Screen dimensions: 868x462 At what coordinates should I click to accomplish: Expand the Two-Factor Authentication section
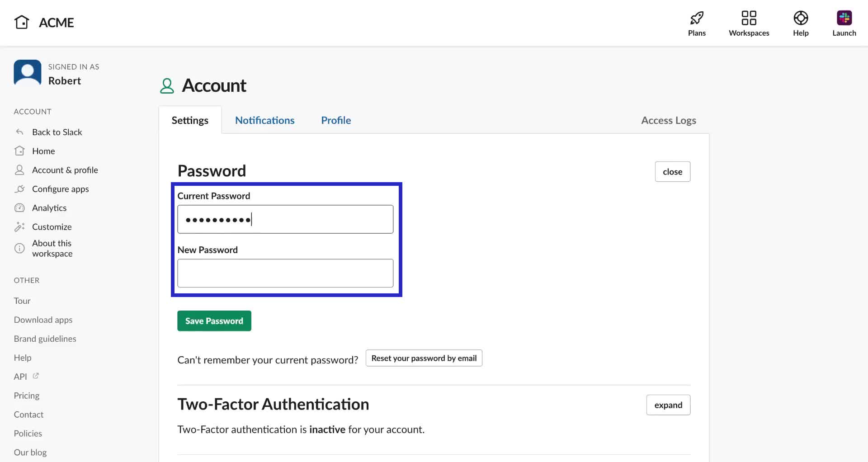[668, 405]
